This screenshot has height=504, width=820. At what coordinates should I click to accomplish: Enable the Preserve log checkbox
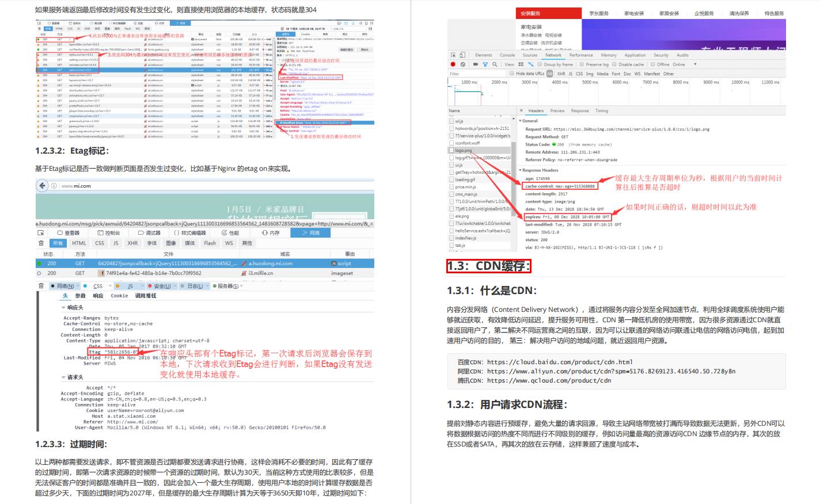tap(582, 64)
